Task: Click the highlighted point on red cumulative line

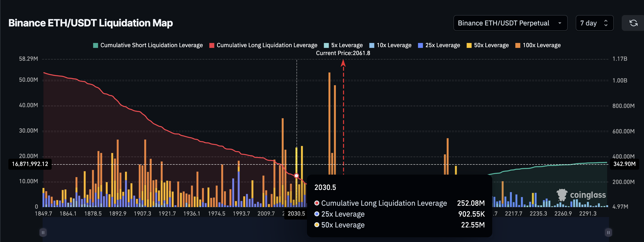Action: tap(297, 176)
